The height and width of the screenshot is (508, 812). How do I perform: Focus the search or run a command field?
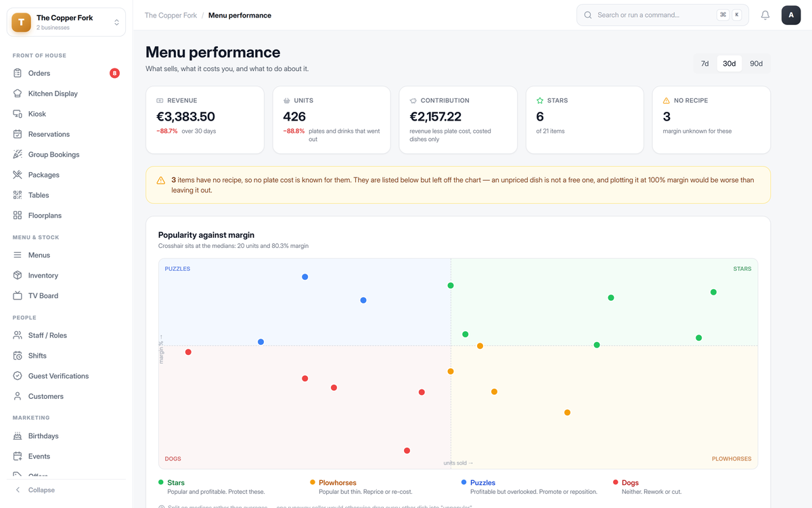662,15
